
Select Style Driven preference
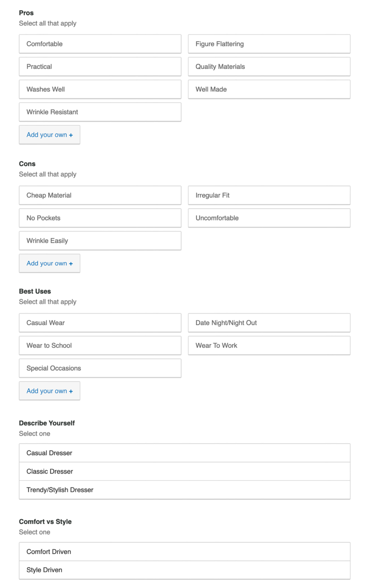tap(184, 570)
